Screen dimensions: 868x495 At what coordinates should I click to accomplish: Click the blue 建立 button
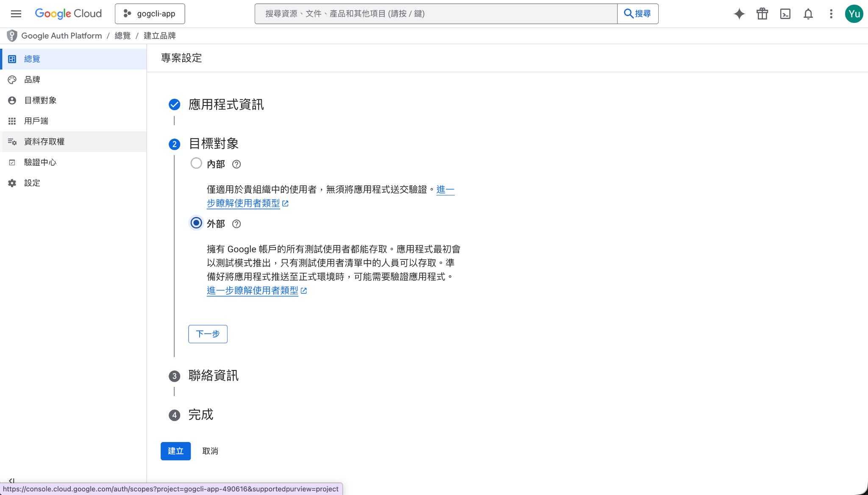click(x=175, y=451)
